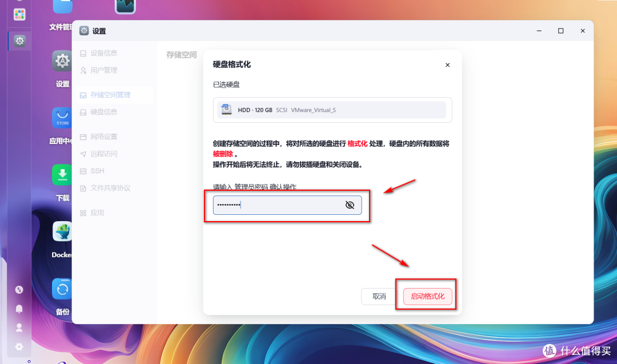Click the notification bell dock icon
617x364 pixels.
19,309
